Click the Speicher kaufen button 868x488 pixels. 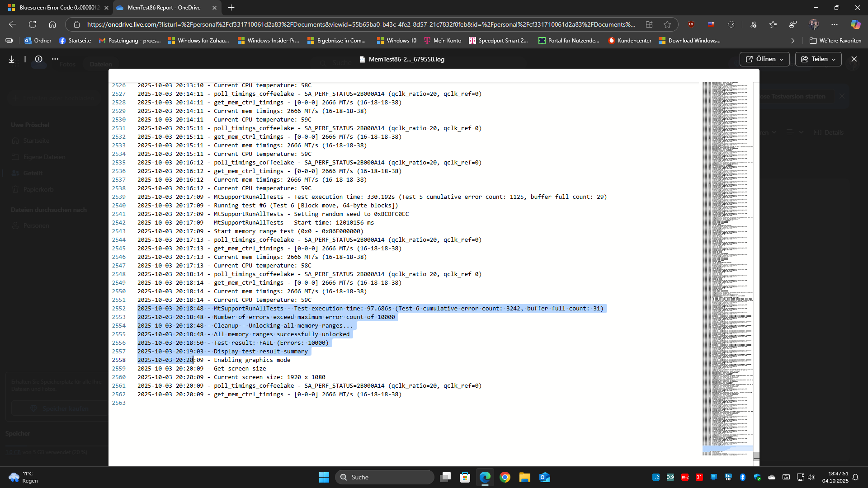click(60, 408)
